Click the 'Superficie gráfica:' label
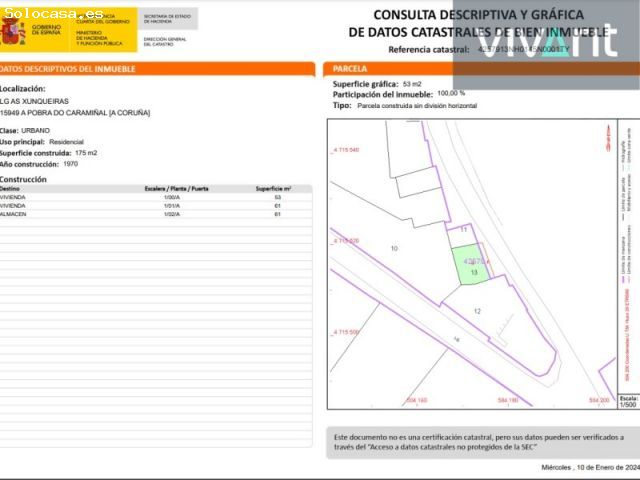640x480 pixels. click(365, 84)
